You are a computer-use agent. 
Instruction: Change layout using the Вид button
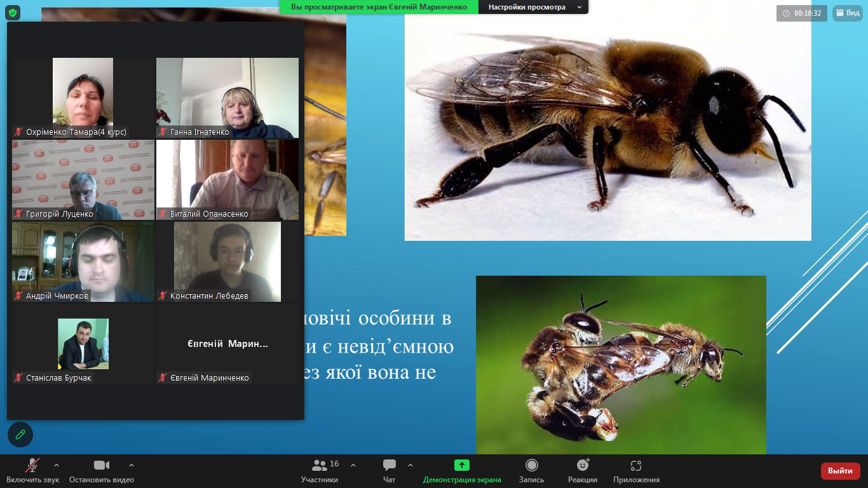click(x=848, y=13)
